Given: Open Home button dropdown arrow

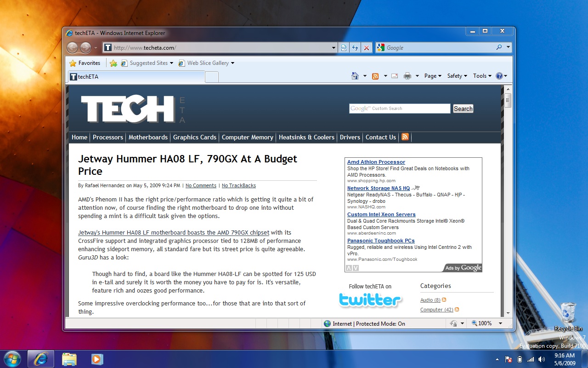Looking at the screenshot, I should 365,76.
